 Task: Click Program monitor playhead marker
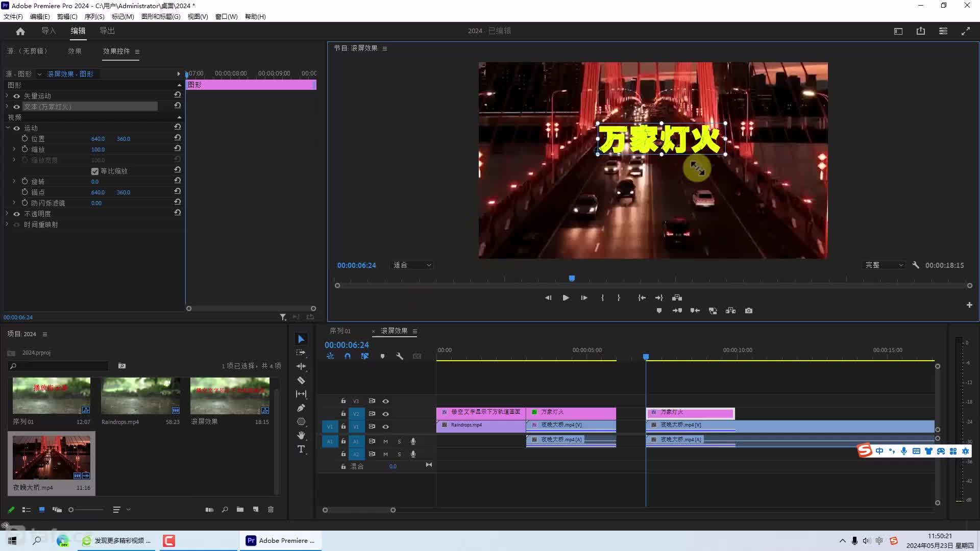click(572, 279)
